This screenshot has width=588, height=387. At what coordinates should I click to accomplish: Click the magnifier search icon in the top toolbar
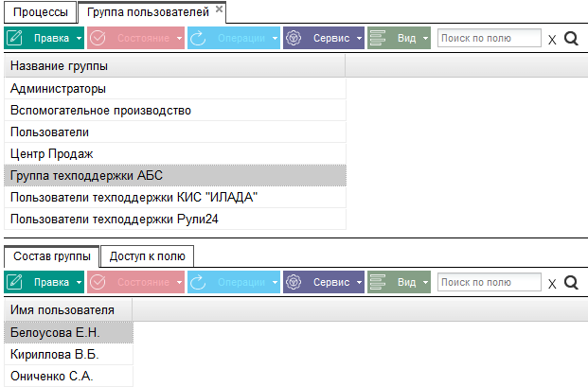point(571,38)
